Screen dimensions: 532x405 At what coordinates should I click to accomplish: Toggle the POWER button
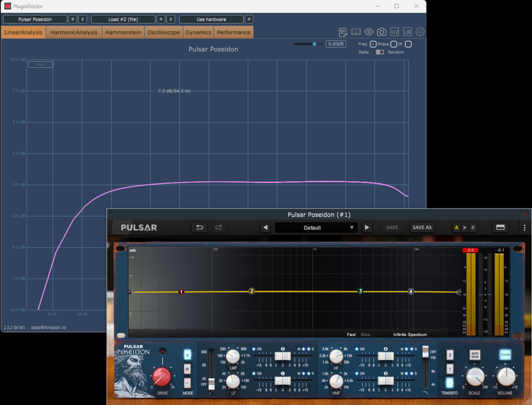[x=505, y=355]
